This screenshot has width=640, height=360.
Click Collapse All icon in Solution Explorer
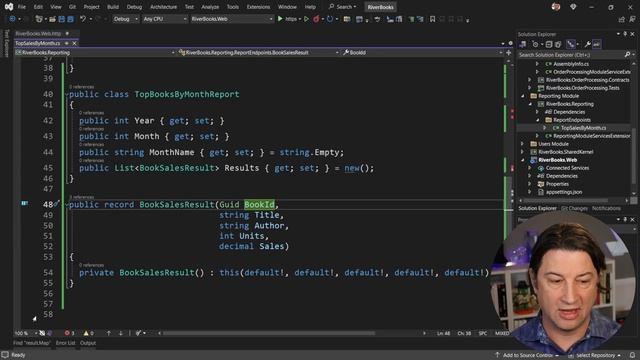[549, 44]
